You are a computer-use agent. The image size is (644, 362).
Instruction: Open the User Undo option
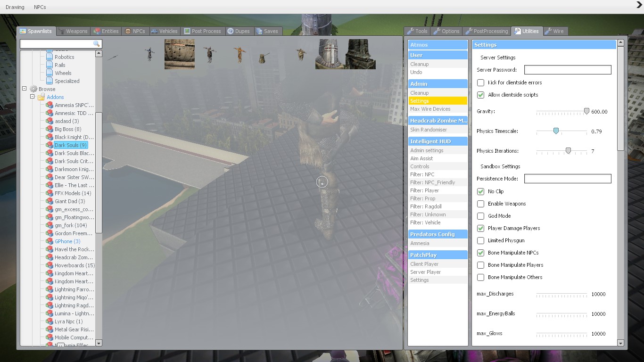point(438,72)
